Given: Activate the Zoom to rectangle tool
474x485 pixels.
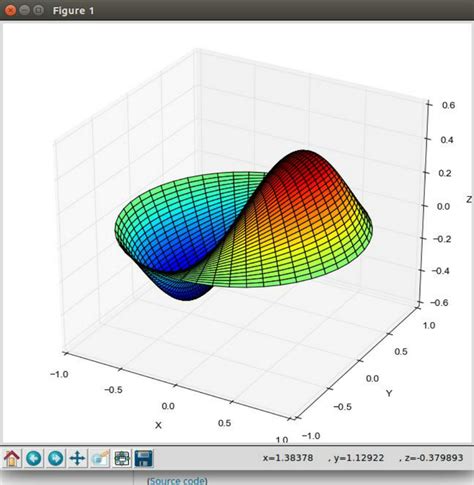Looking at the screenshot, I should pyautogui.click(x=100, y=458).
